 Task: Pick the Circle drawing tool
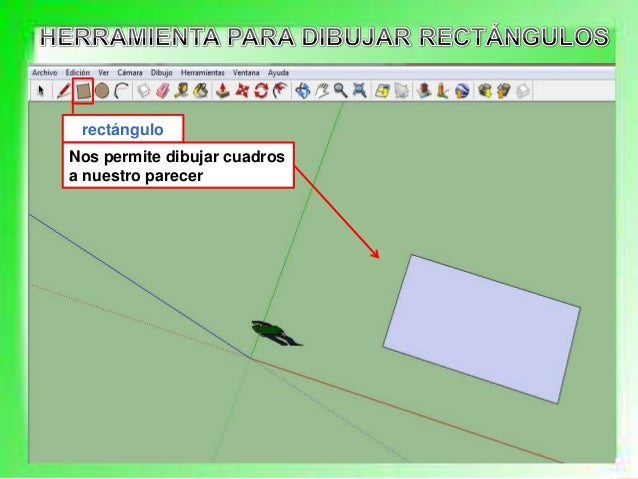pos(102,91)
